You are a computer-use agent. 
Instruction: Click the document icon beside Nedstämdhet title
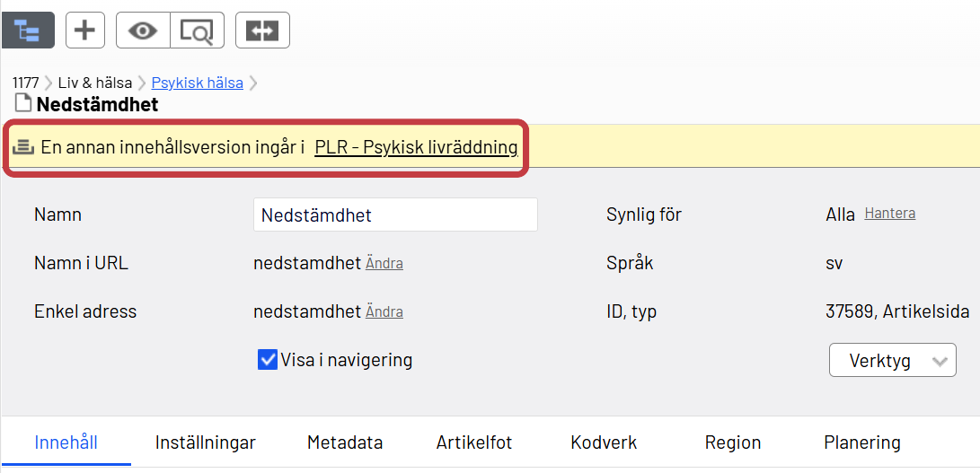23,104
